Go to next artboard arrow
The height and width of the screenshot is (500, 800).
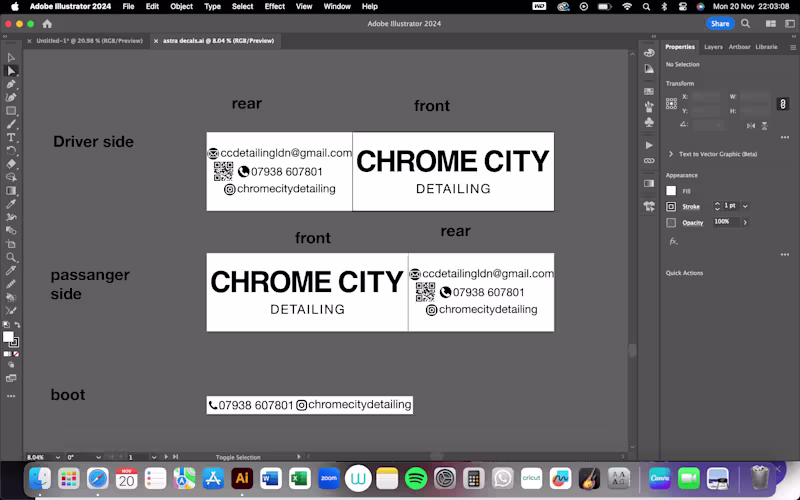click(x=166, y=457)
